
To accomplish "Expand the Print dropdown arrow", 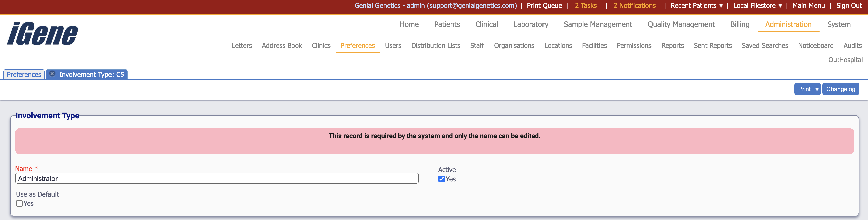I will (817, 89).
